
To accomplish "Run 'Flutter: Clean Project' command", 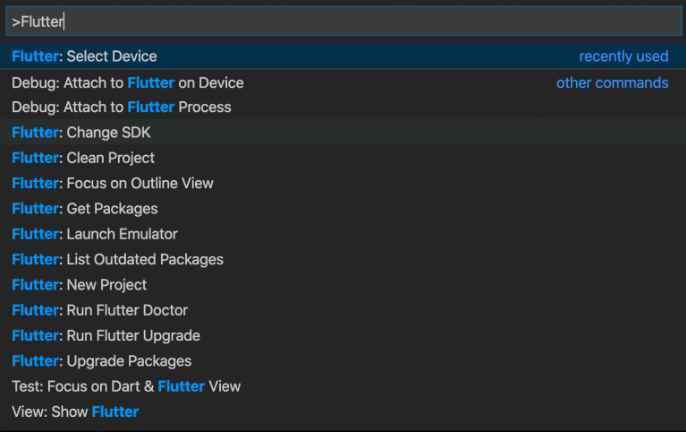I will pyautogui.click(x=83, y=158).
